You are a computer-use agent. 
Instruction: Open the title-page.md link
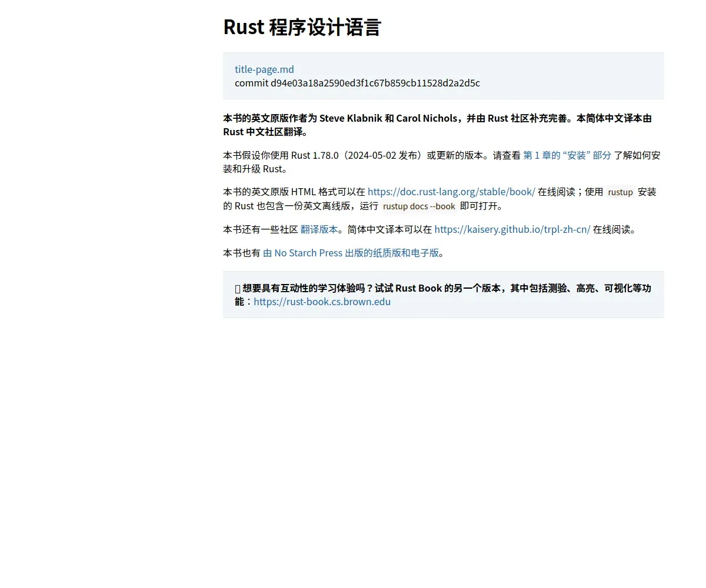[x=264, y=69]
